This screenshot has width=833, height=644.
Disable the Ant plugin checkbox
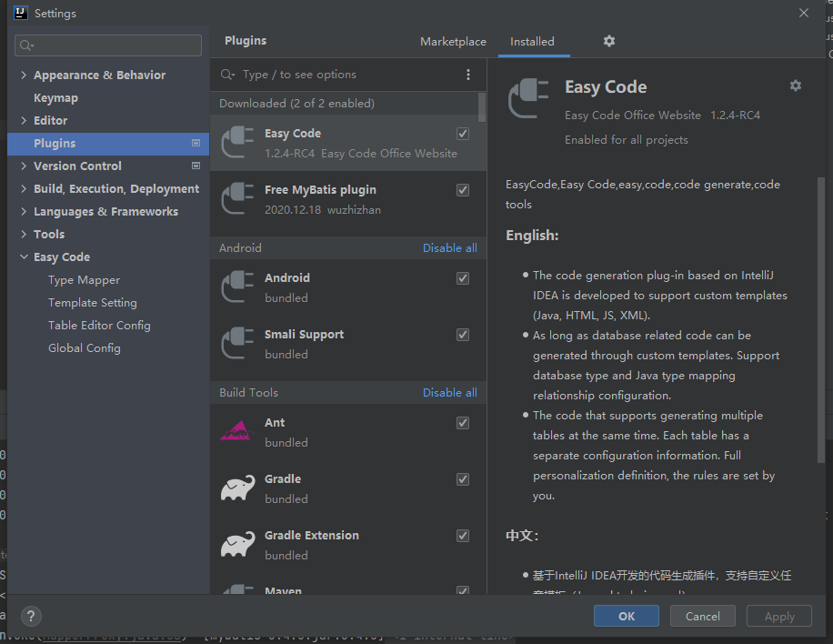[463, 422]
